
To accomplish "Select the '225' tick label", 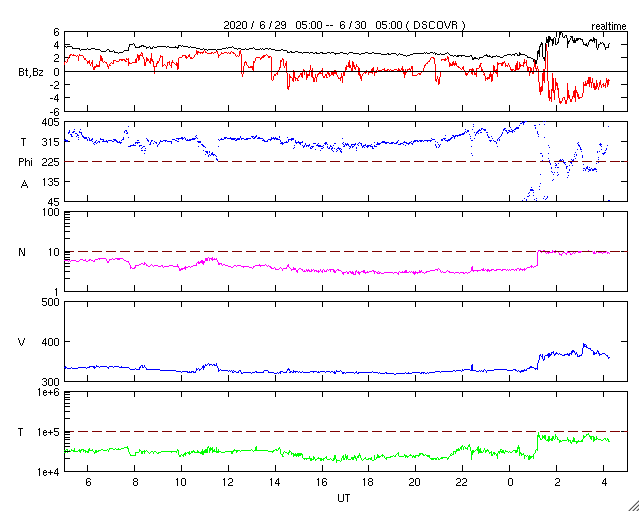I will coord(52,162).
